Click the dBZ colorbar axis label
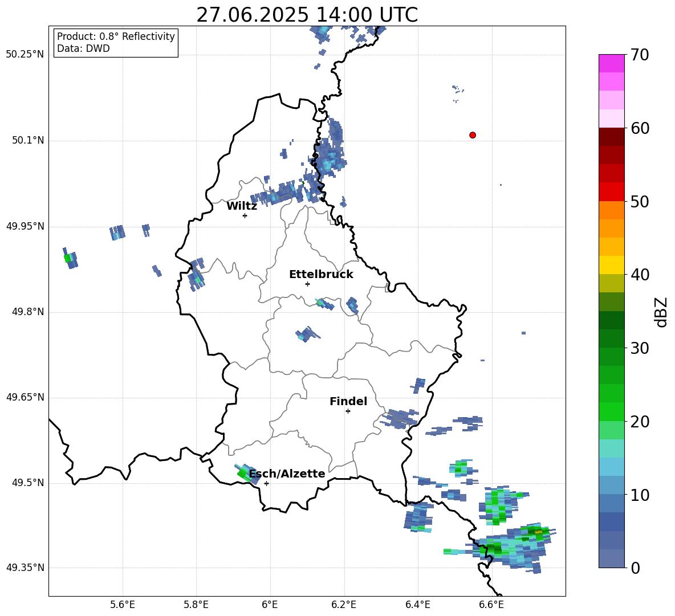This screenshot has width=675, height=616. click(662, 312)
